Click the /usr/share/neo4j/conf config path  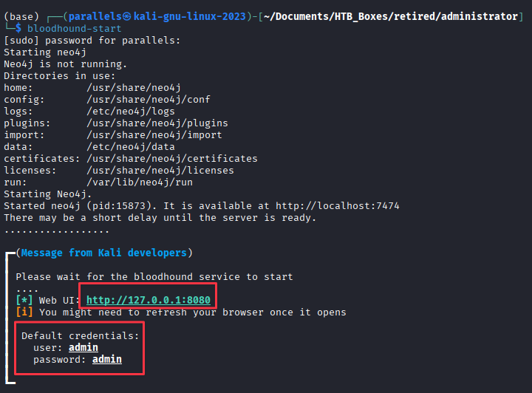tap(149, 99)
